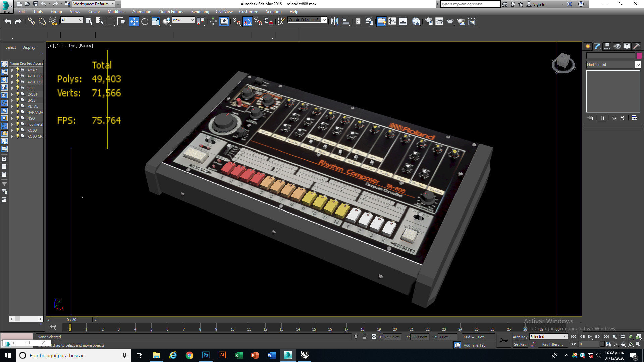Click the Save File quick access icon
The width and height of the screenshot is (644, 362).
pos(35,4)
